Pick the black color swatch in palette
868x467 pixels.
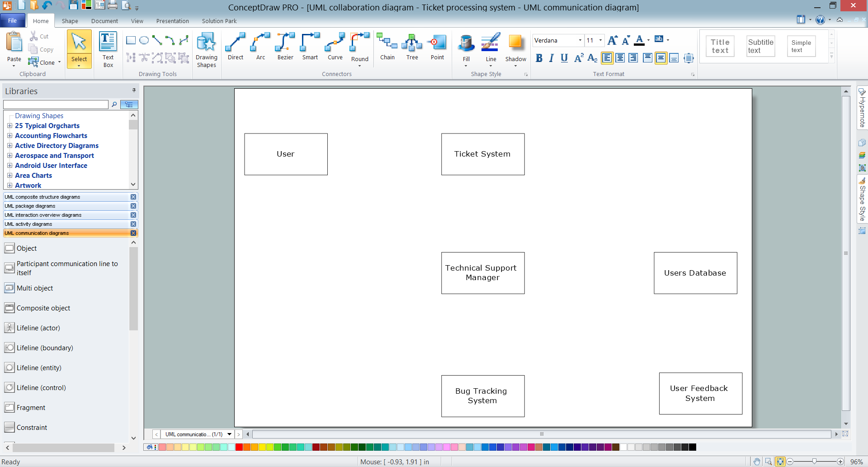tap(693, 447)
